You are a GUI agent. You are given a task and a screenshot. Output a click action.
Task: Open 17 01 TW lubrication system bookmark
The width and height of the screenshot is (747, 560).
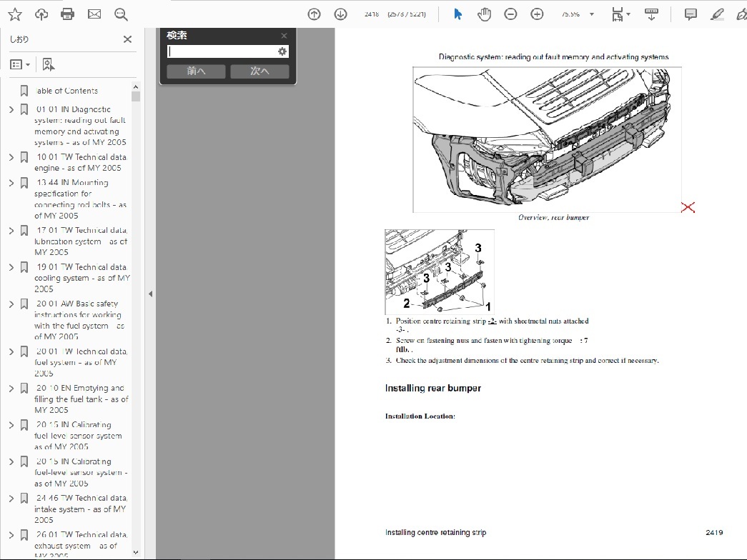[x=81, y=241]
